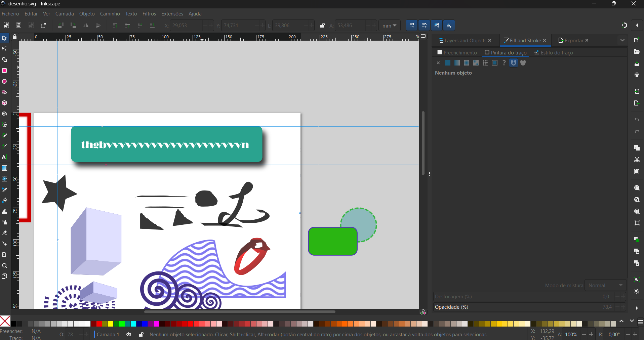Pick the cyan palette swatch

tap(133, 324)
